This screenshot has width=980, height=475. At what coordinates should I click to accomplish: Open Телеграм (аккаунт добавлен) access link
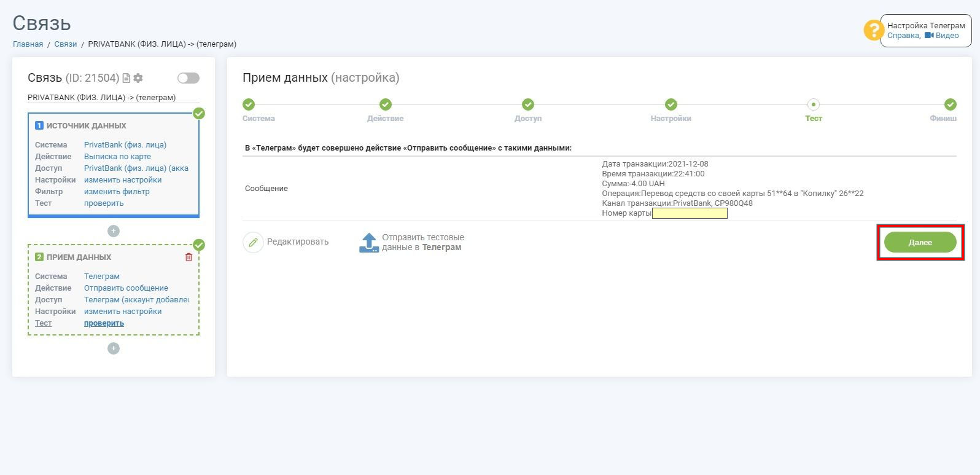click(x=136, y=300)
